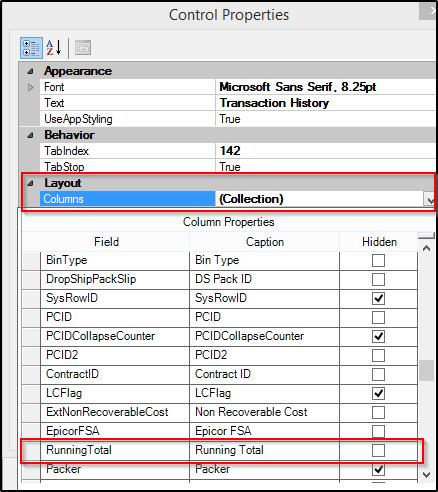The height and width of the screenshot is (492, 438).
Task: Collapse the Layout category
Action: pyautogui.click(x=30, y=183)
